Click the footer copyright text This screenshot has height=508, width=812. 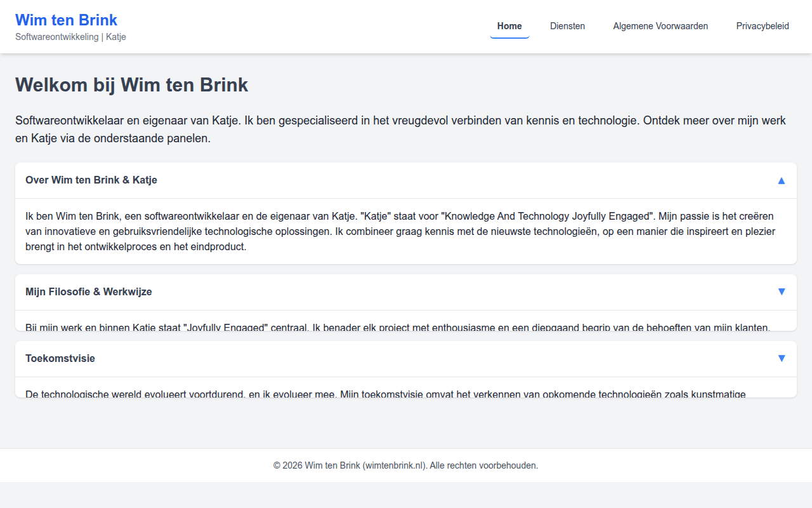tap(406, 465)
